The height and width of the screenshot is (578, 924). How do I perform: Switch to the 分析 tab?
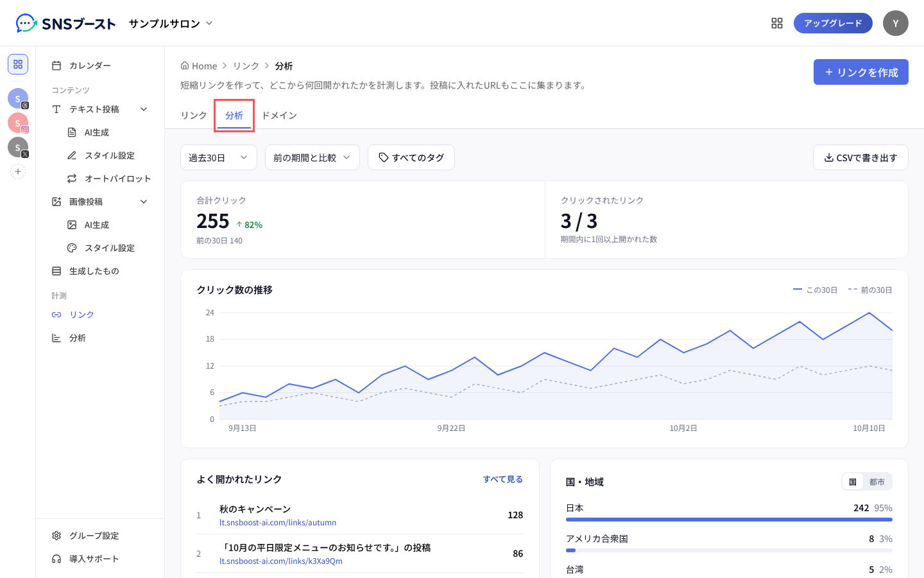click(234, 116)
